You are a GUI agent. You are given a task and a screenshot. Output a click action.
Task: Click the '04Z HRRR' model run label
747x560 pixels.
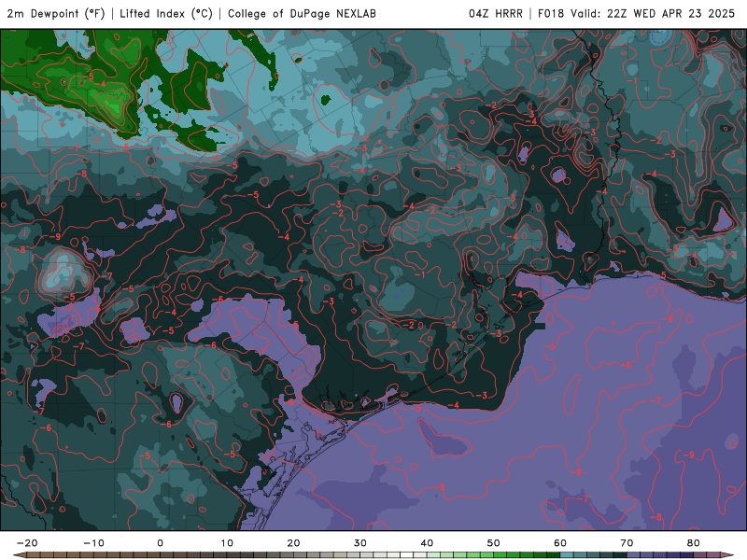click(x=496, y=13)
